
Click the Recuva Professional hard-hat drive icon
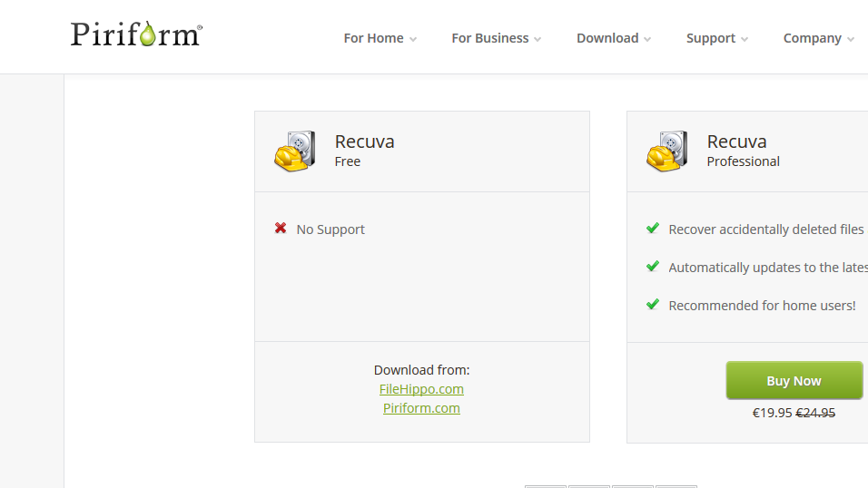[667, 151]
